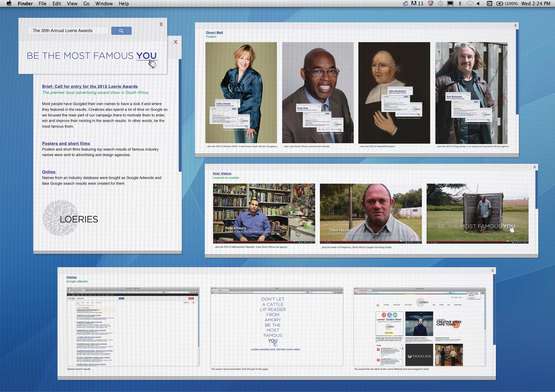The height and width of the screenshot is (392, 555).
Task: Close the search box window
Action: [161, 24]
